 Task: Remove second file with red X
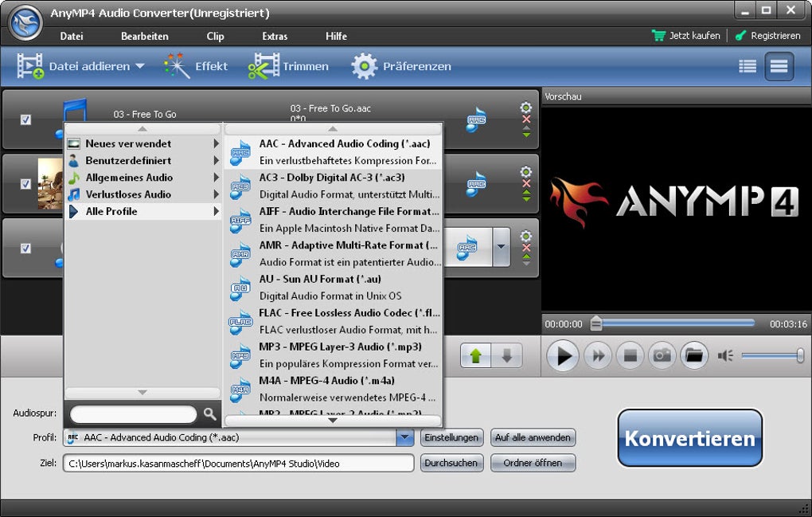(x=526, y=183)
